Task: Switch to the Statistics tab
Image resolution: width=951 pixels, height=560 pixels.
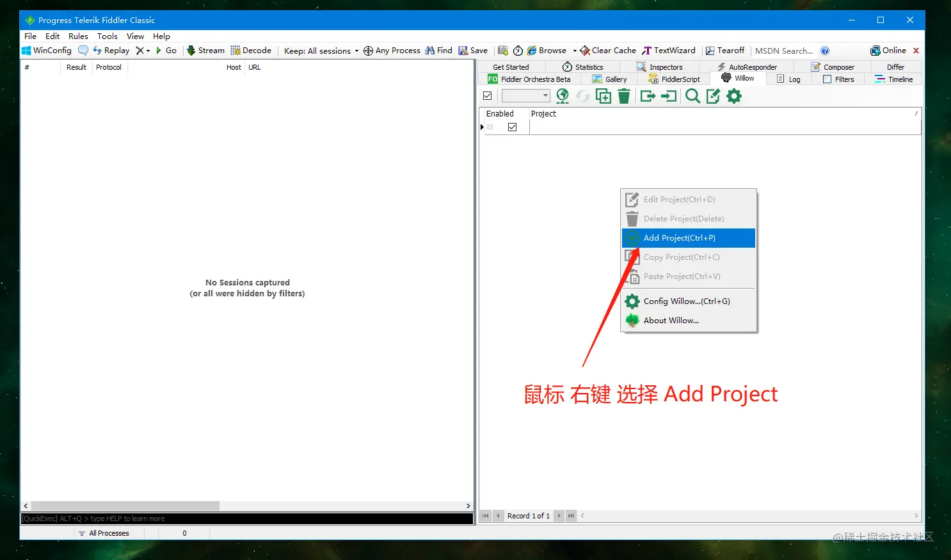Action: pos(583,67)
